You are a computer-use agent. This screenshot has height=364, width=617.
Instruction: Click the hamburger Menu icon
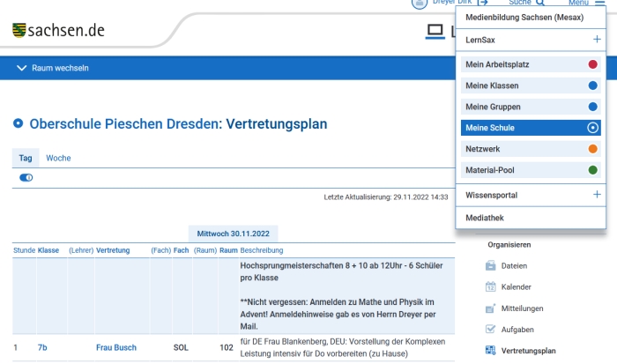599,4
